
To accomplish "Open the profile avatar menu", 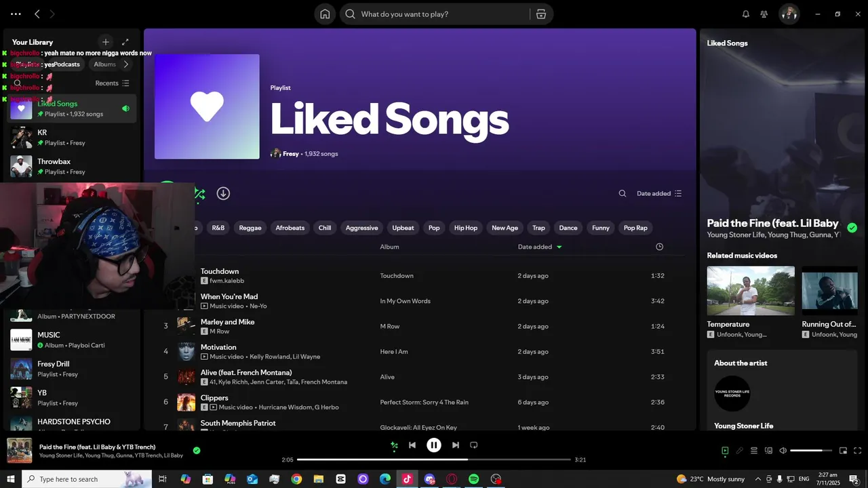I will (789, 14).
